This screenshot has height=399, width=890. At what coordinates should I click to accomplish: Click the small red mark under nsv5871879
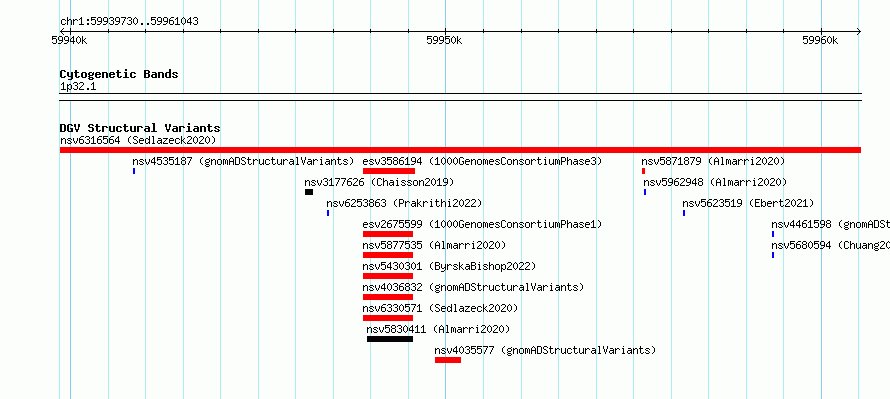[643, 171]
